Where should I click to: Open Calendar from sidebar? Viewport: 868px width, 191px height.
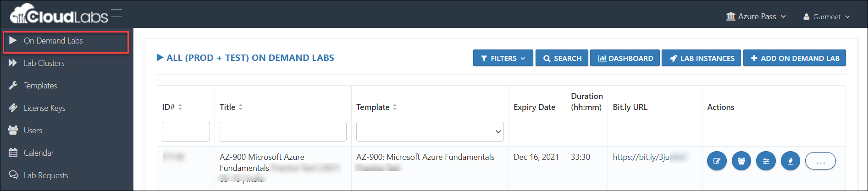click(x=39, y=153)
